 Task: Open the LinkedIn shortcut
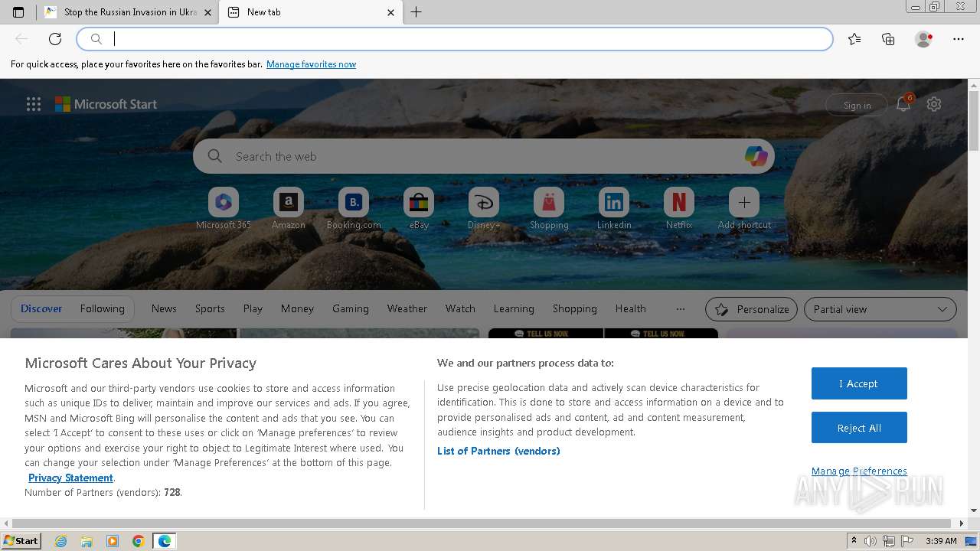[614, 209]
